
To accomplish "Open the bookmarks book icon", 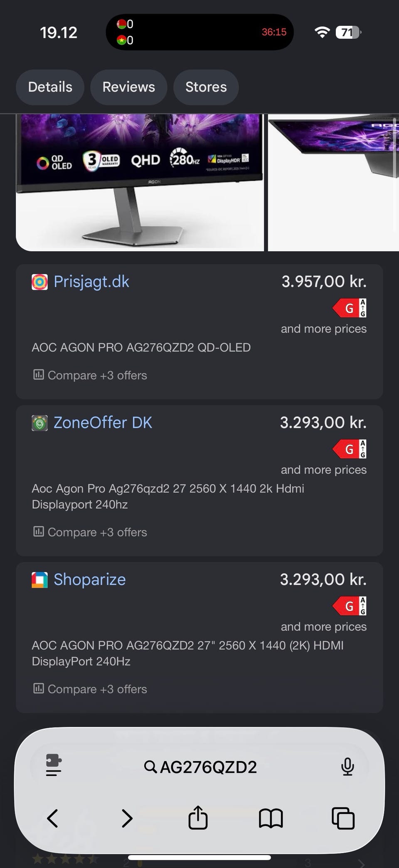I will (x=271, y=818).
